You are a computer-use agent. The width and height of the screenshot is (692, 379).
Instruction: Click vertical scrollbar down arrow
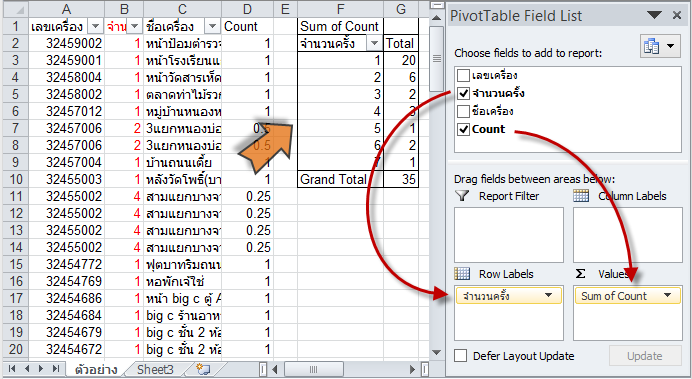(436, 353)
